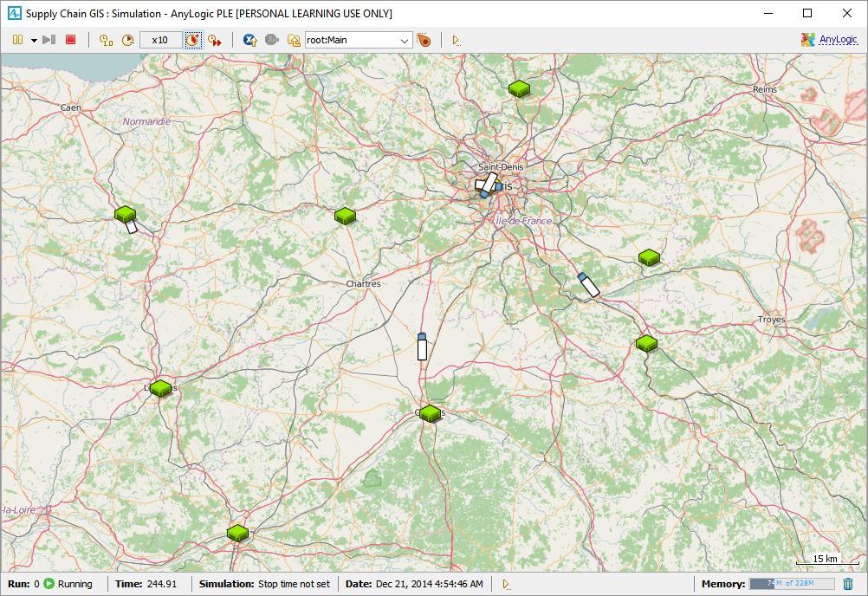Click the Time 244.91 status readout
This screenshot has width=868, height=596.
click(146, 584)
